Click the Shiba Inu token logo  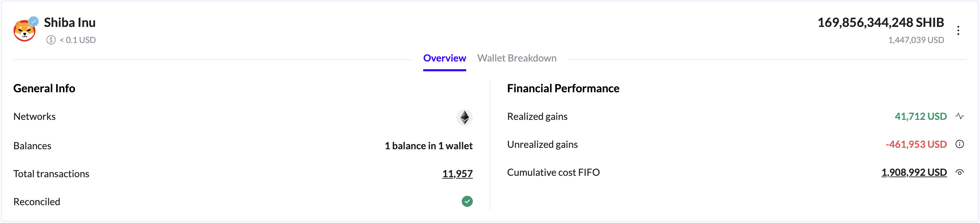click(x=24, y=31)
